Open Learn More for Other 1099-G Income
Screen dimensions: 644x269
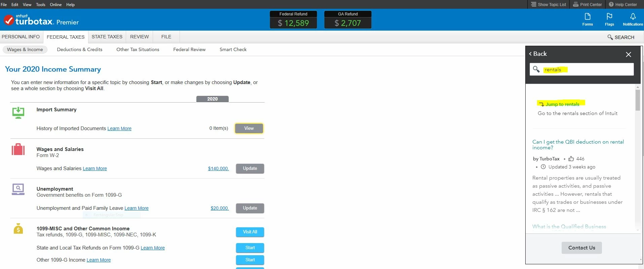[x=99, y=260]
